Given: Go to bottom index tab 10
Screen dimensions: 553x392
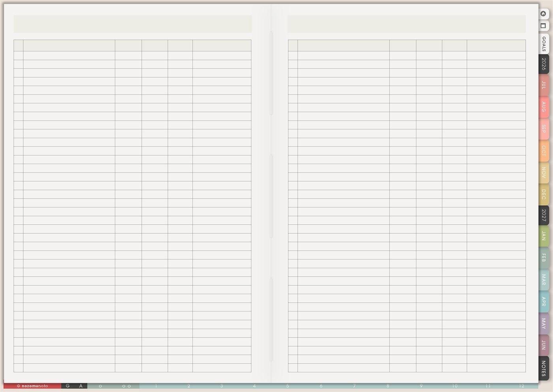Looking at the screenshot, I should click(x=455, y=386).
